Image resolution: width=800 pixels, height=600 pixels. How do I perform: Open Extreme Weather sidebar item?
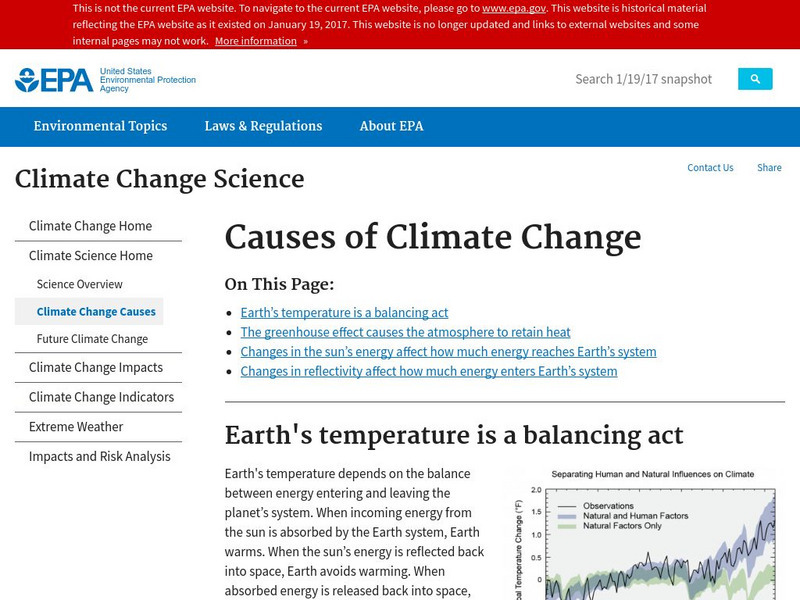[x=76, y=427]
